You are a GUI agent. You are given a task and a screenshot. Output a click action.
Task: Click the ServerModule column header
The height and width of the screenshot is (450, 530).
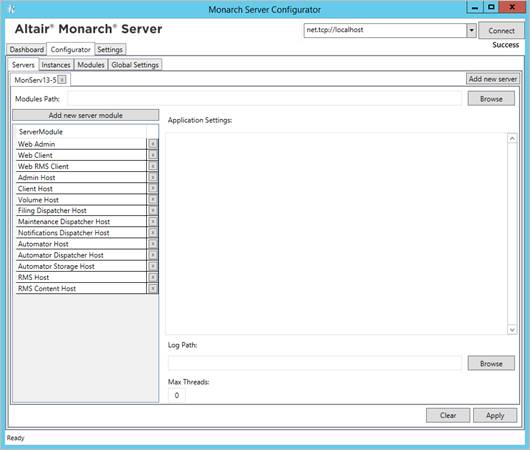(81, 132)
